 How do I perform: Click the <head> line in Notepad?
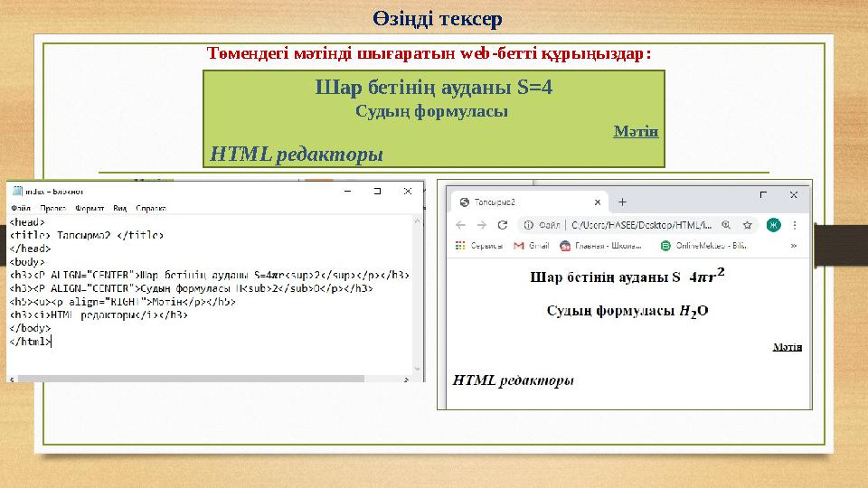[27, 222]
